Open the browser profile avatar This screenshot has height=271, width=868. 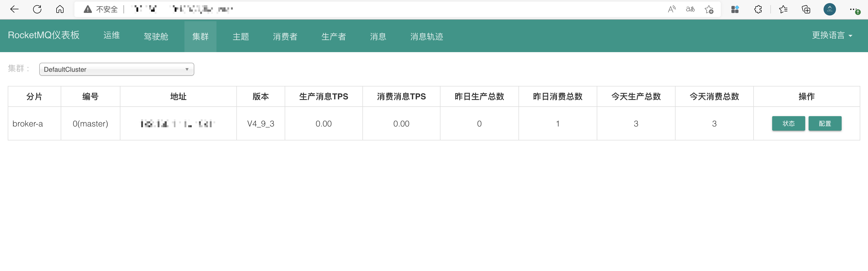(x=830, y=9)
